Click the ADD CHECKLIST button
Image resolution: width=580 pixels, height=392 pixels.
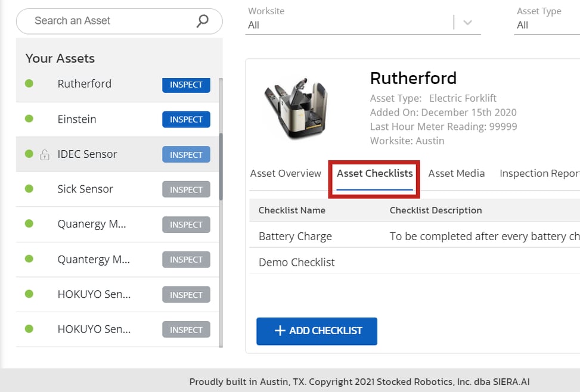click(317, 332)
